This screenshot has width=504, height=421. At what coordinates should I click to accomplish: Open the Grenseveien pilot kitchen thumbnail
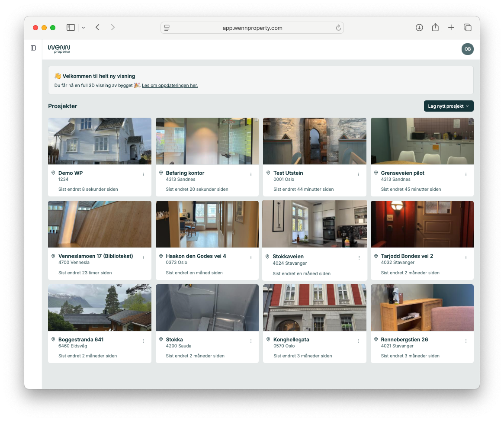pos(422,141)
